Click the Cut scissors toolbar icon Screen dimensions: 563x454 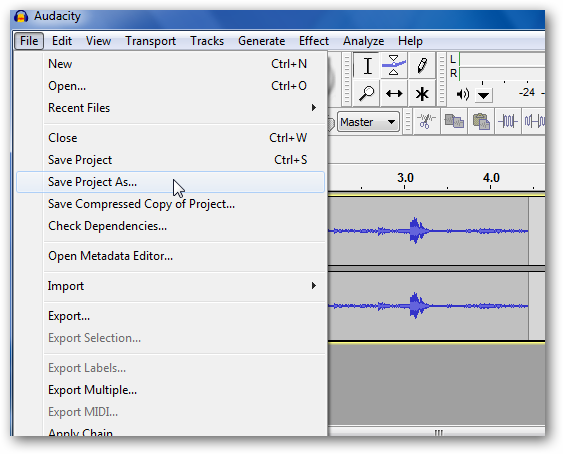point(427,121)
